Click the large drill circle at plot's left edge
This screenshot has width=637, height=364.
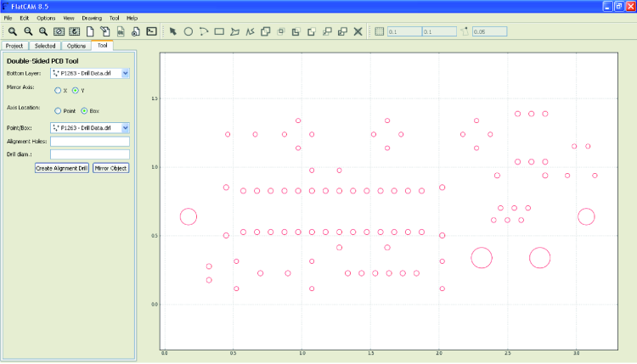point(189,216)
